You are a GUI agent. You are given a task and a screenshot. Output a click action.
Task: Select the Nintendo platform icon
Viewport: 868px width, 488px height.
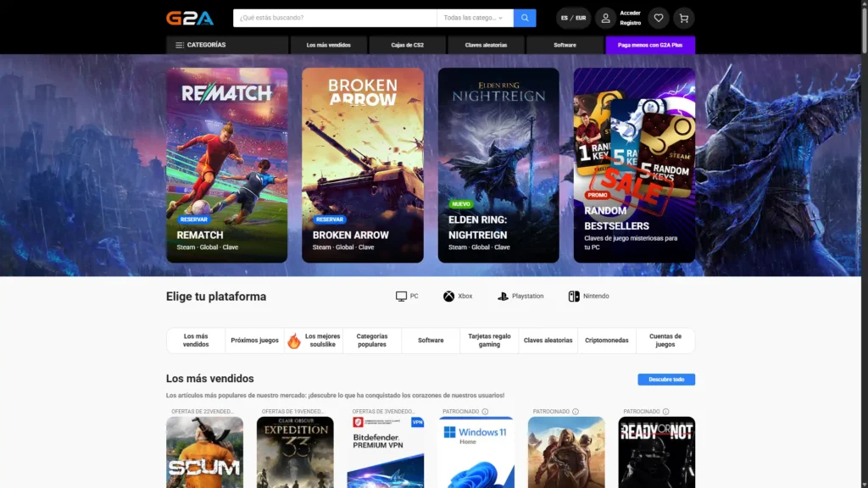pos(574,297)
